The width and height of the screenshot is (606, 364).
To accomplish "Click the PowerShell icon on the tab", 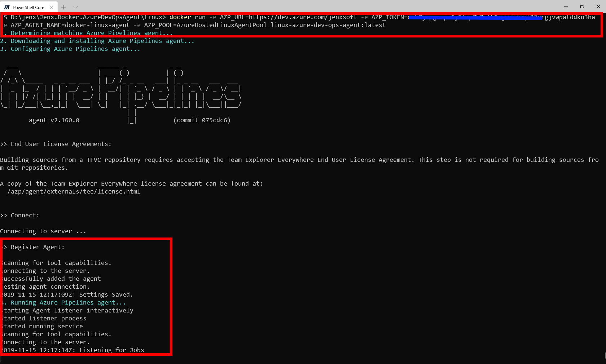I will (x=7, y=7).
